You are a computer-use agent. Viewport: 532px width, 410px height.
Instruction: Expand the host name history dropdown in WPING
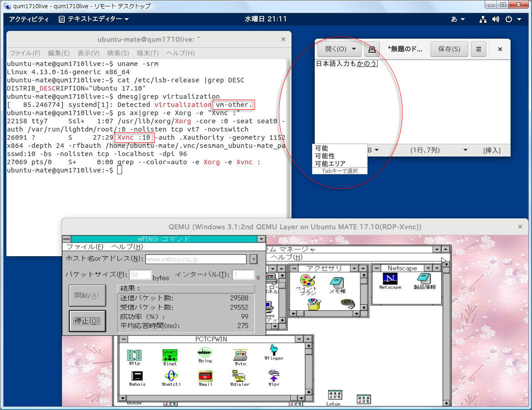(x=253, y=259)
